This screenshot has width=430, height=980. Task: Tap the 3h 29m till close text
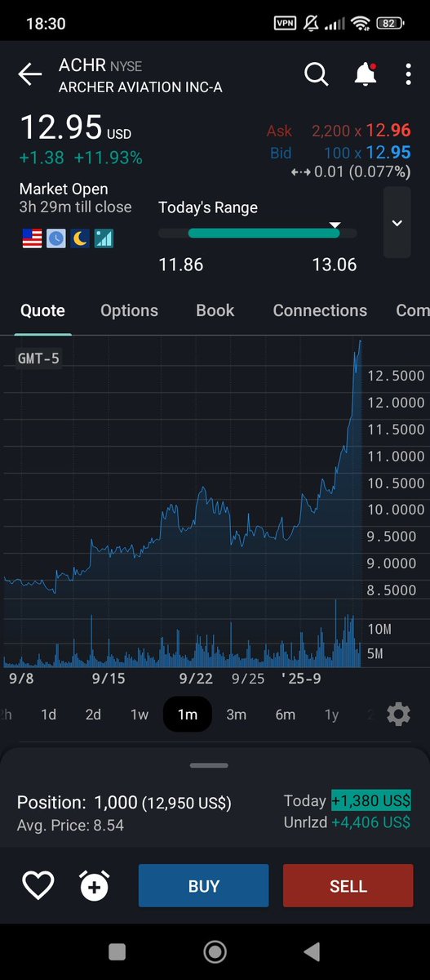pos(75,207)
